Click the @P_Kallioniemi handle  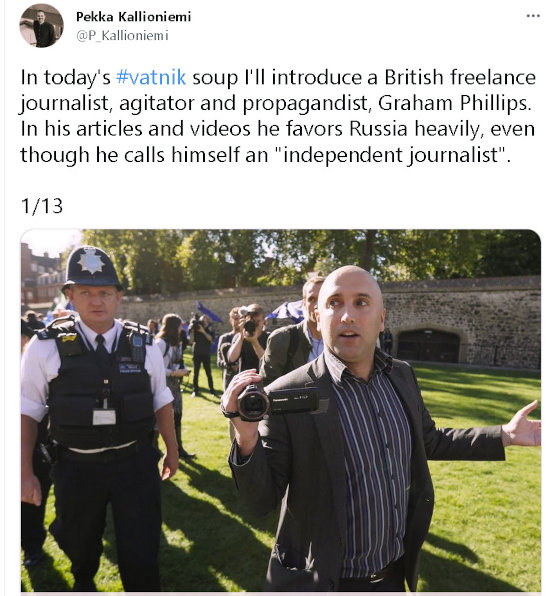122,36
